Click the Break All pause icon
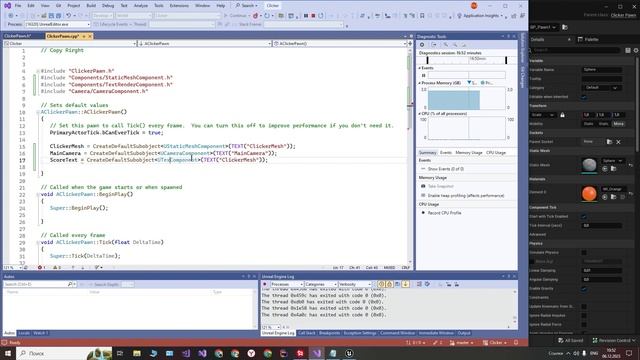 [306, 16]
